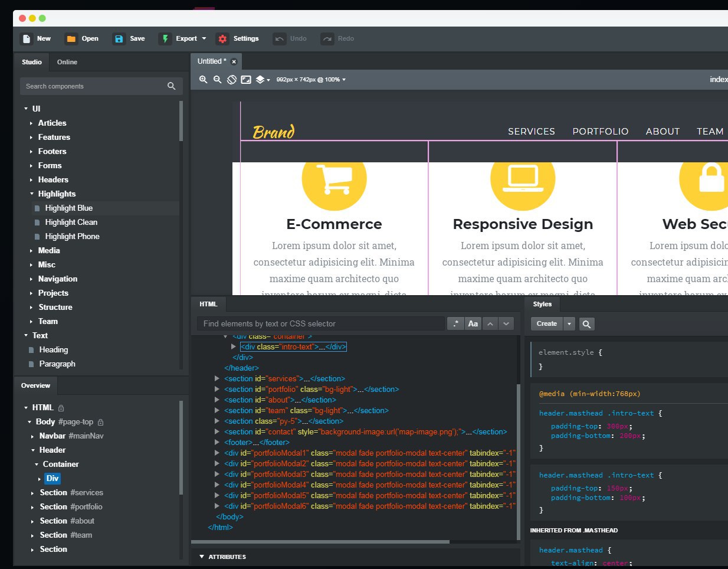Click the laptop icon in preview
Viewport: 728px width, 569px height.
(x=523, y=179)
